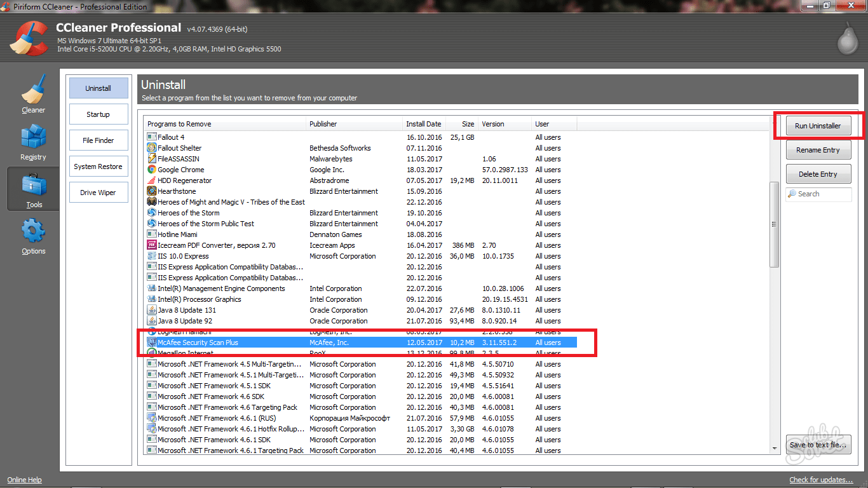Viewport: 868px width, 488px height.
Task: Click Abstradrome publisher cell
Action: (x=329, y=180)
